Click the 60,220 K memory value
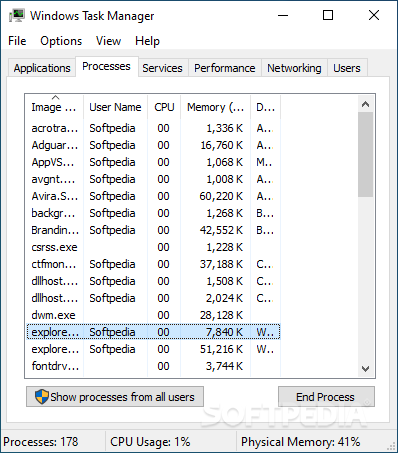This screenshot has height=453, width=398. [221, 196]
